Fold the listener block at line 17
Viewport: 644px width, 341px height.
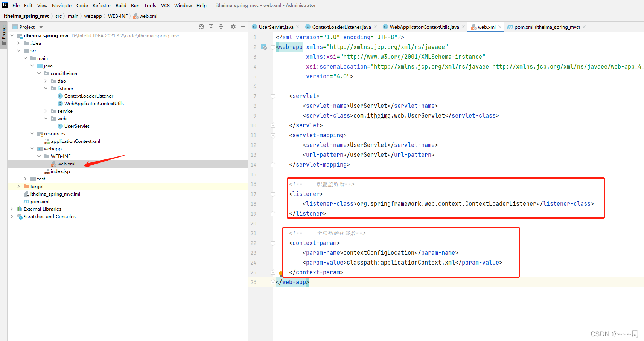(x=273, y=194)
